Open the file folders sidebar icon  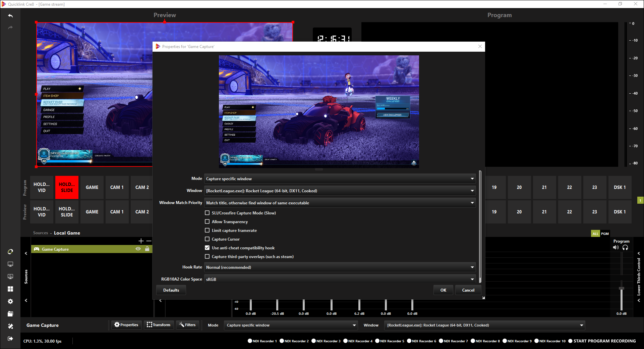(10, 314)
